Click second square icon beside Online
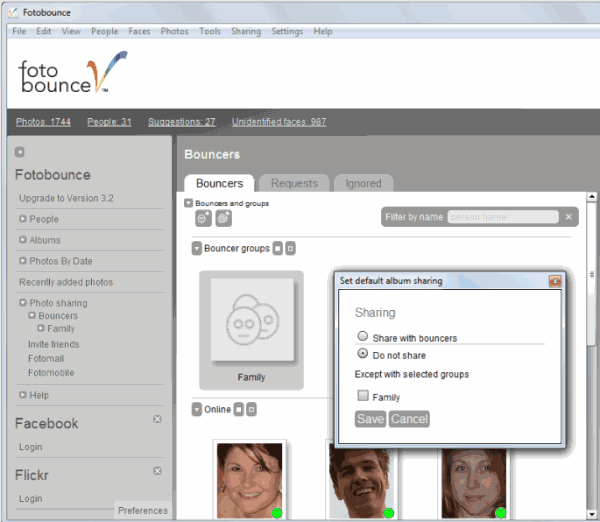 point(251,410)
